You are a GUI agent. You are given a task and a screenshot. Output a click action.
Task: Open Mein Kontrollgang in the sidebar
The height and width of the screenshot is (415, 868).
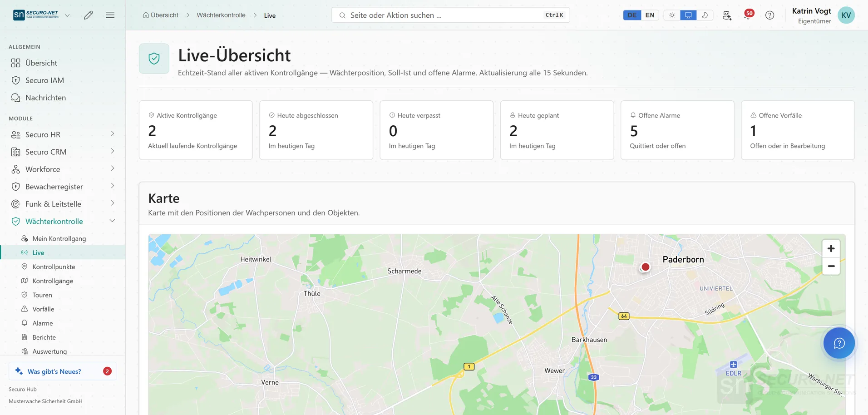pyautogui.click(x=63, y=238)
